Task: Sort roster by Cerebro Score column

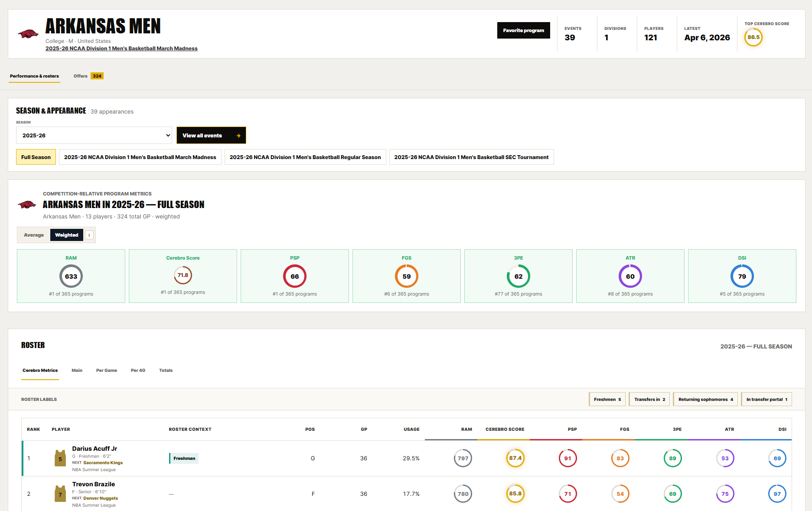Action: click(505, 429)
